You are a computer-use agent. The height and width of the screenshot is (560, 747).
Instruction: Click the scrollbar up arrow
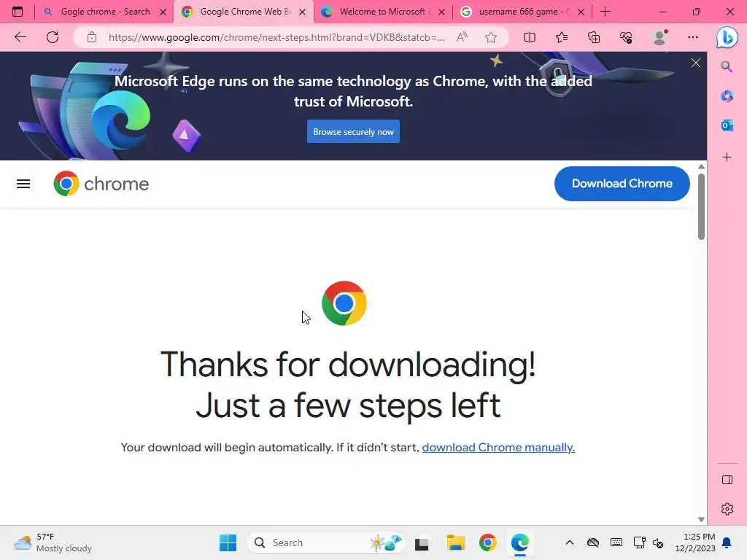[701, 167]
